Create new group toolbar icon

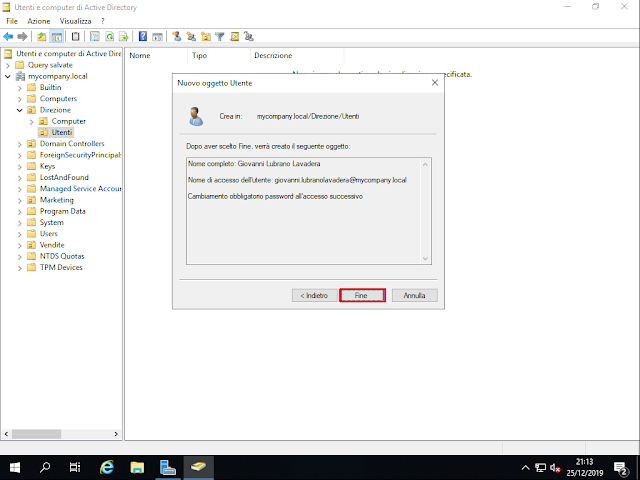(191, 37)
